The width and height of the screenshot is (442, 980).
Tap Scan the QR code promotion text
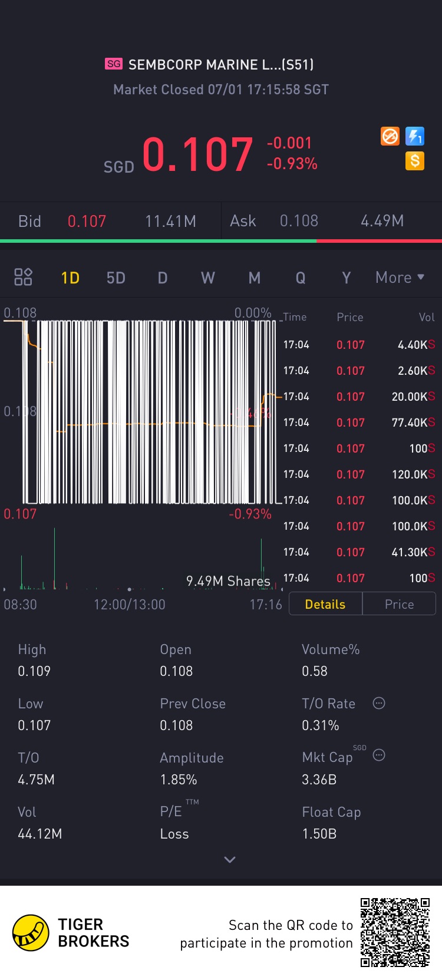[x=266, y=934]
